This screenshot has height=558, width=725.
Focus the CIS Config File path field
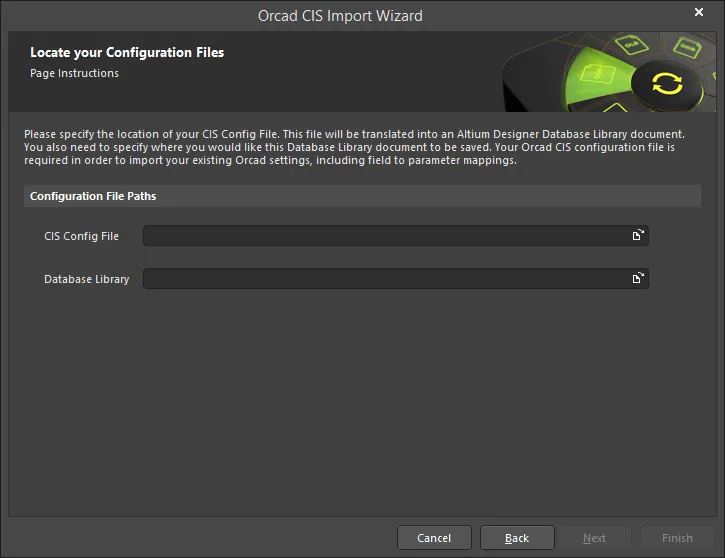[385, 236]
